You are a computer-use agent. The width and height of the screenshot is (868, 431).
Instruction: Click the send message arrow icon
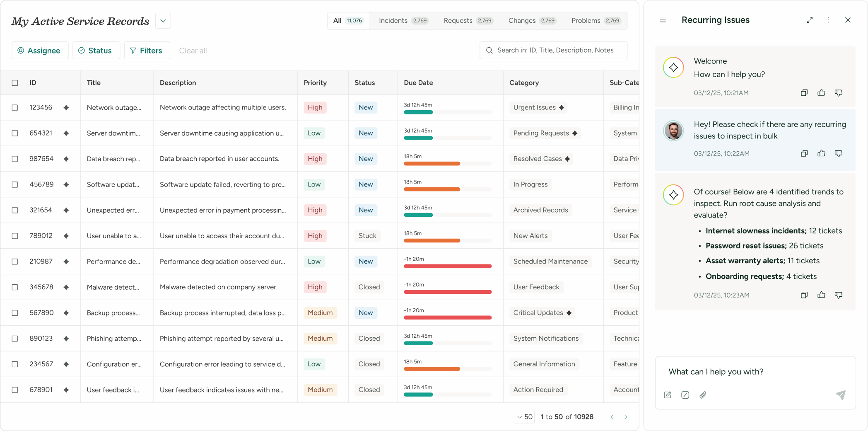pos(840,395)
